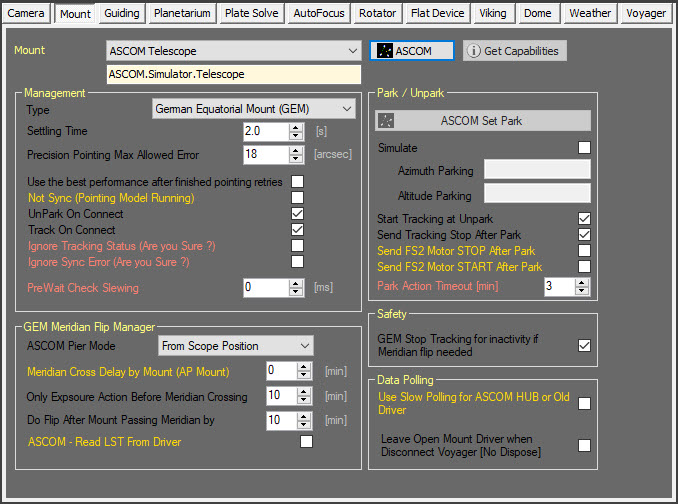This screenshot has width=678, height=504.
Task: Switch to the Guiding tab
Action: [122, 13]
